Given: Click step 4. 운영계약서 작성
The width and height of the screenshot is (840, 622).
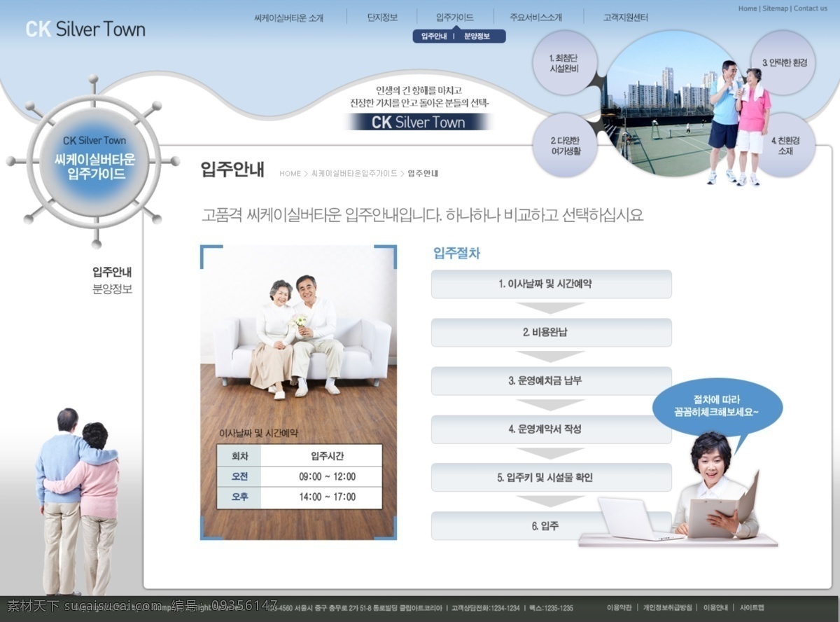Looking at the screenshot, I should (552, 429).
